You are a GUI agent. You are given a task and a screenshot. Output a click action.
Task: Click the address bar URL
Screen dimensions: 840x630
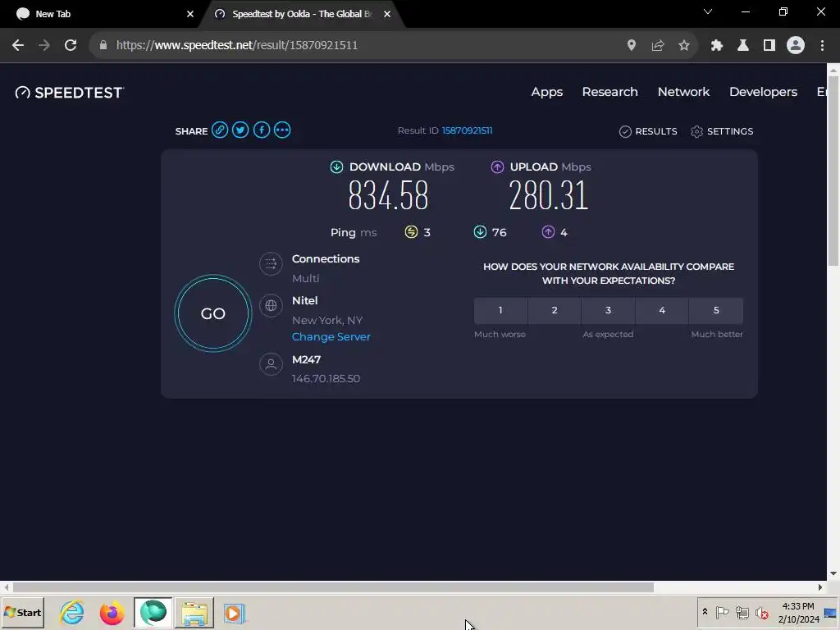pyautogui.click(x=237, y=46)
